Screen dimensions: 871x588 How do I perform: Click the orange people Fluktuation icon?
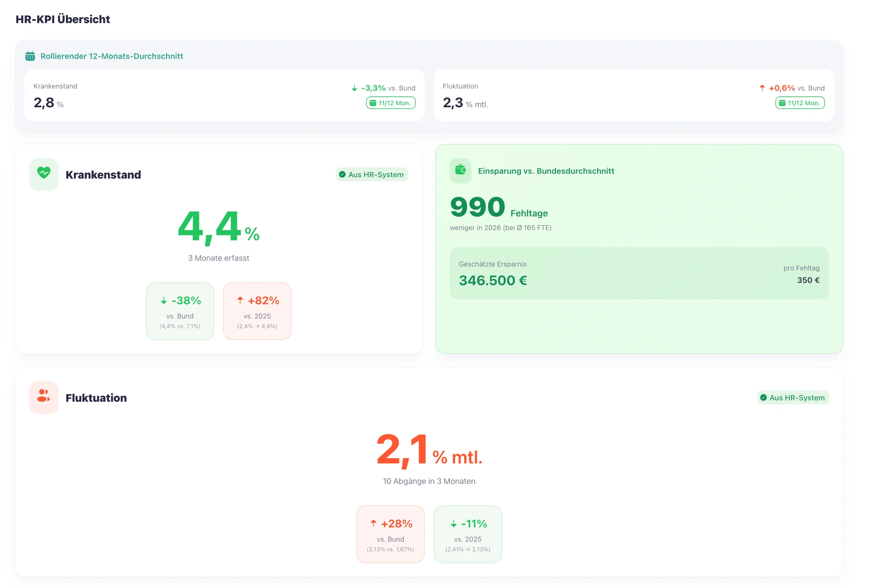click(x=44, y=396)
